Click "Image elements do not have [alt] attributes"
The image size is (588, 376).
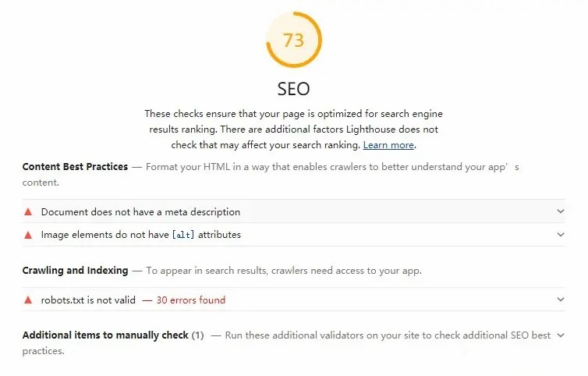point(140,235)
